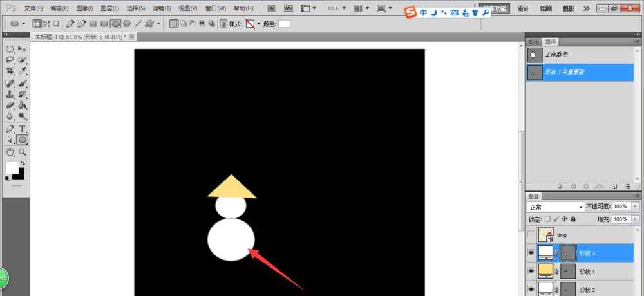Hide the 形状 3 layer
Viewport: 644px width, 296px height.
tap(531, 254)
